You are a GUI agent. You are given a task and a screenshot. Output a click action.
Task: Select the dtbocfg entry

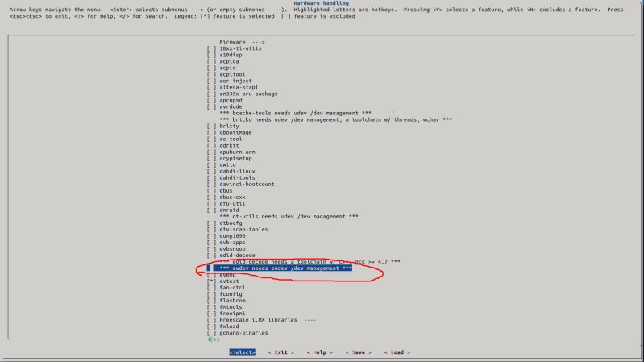[x=231, y=223]
